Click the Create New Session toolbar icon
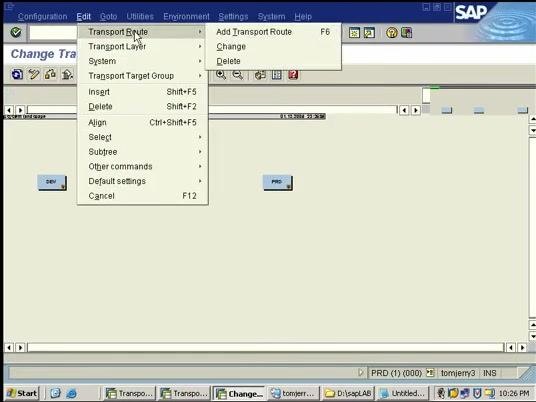This screenshot has width=536, height=402. [354, 33]
